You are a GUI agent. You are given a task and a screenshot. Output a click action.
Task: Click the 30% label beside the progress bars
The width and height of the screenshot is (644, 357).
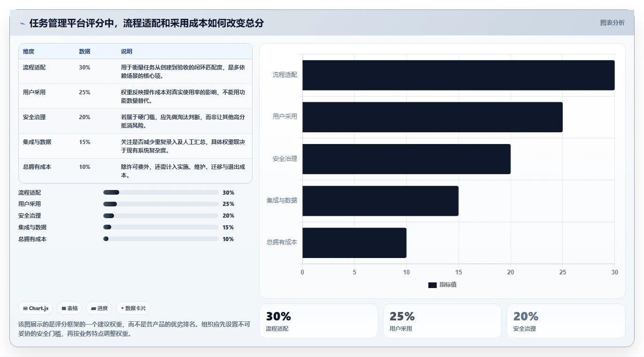[228, 193]
